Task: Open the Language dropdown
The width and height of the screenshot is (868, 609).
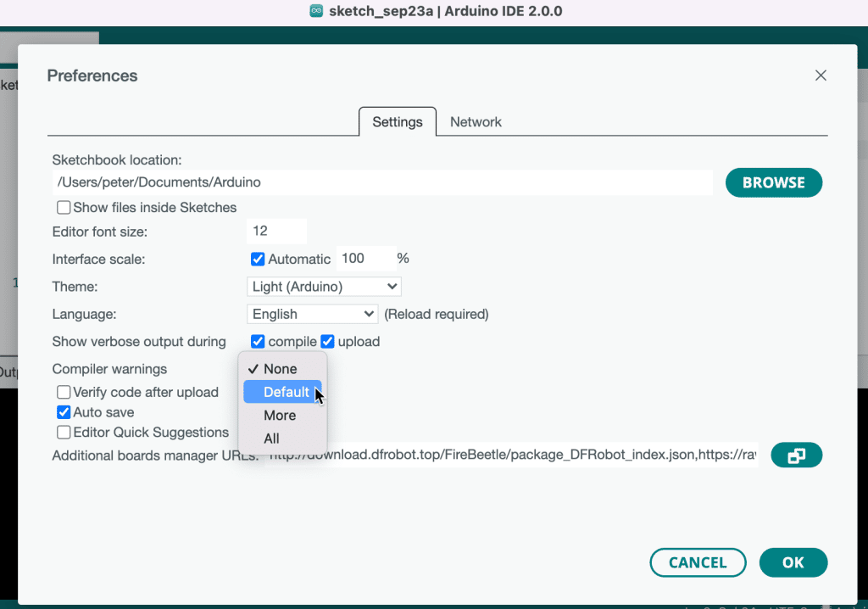Action: (312, 314)
